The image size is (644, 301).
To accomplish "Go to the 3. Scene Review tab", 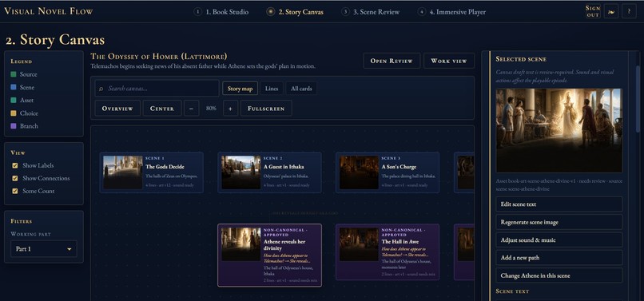I will tap(371, 12).
